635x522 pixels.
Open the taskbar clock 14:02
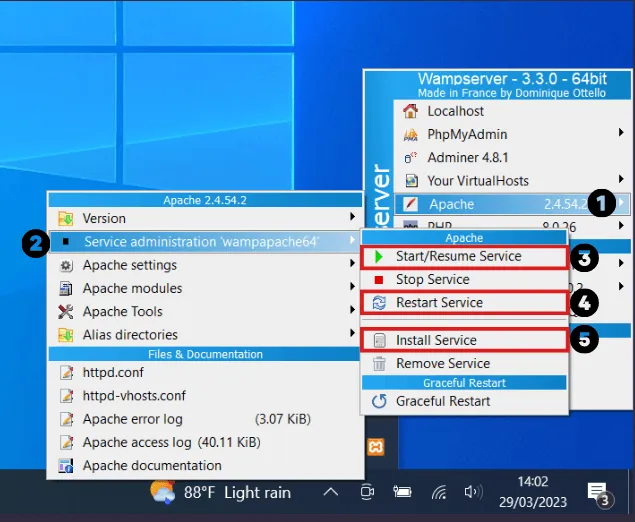[x=533, y=482]
